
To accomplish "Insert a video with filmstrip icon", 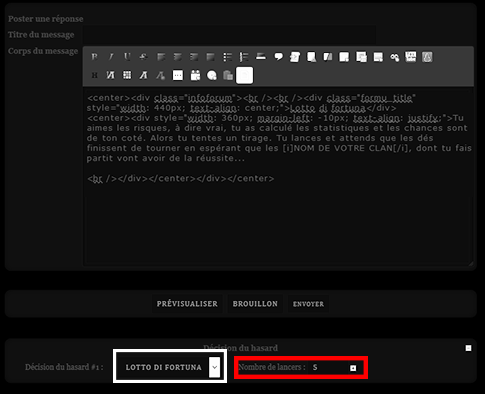I will coord(411,57).
